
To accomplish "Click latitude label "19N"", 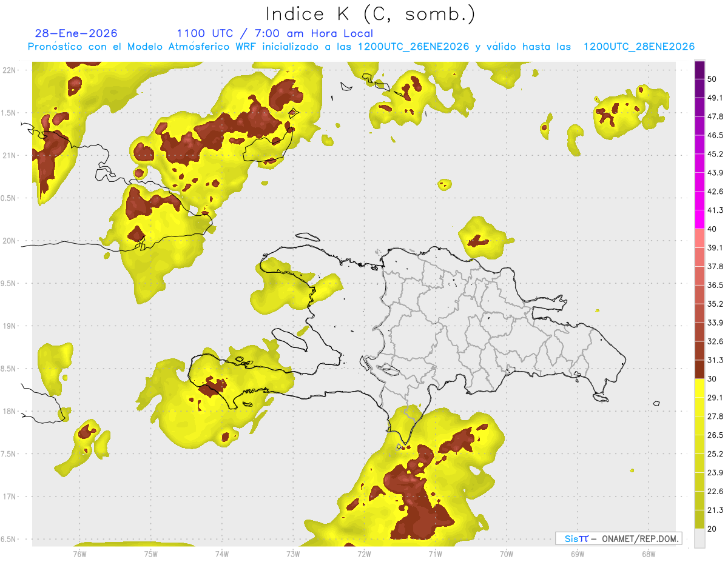I will 10,326.
